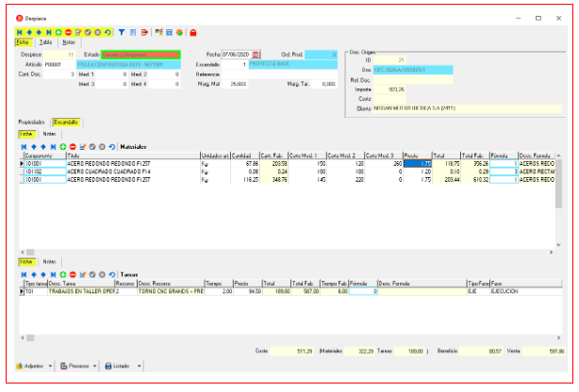The width and height of the screenshot is (579, 392).
Task: Click the blue table layout icon
Action: 169,32
